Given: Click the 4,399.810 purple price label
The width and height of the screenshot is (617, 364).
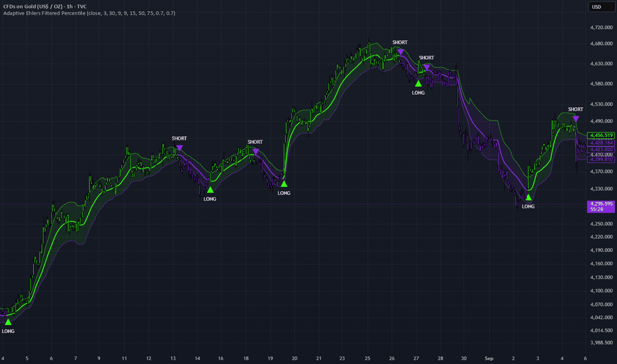Looking at the screenshot, I should 601,159.
